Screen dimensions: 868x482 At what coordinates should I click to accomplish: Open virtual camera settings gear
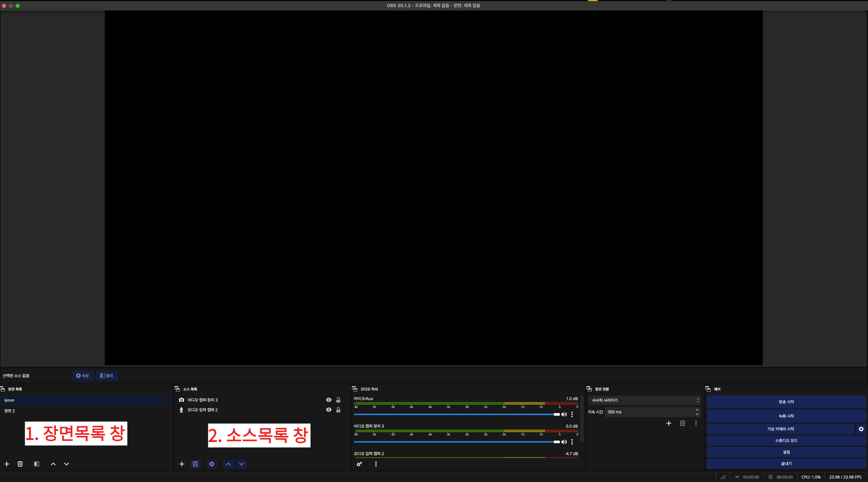(861, 429)
